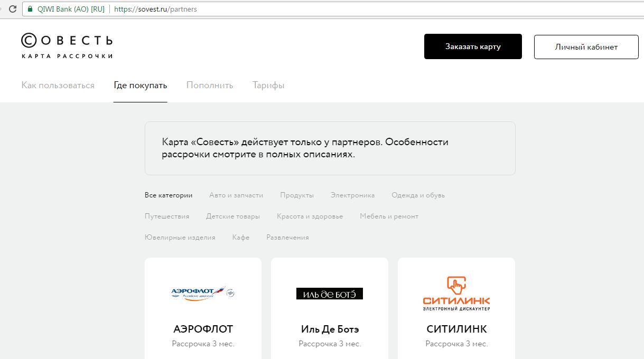Open Личный кабинет

pos(586,47)
